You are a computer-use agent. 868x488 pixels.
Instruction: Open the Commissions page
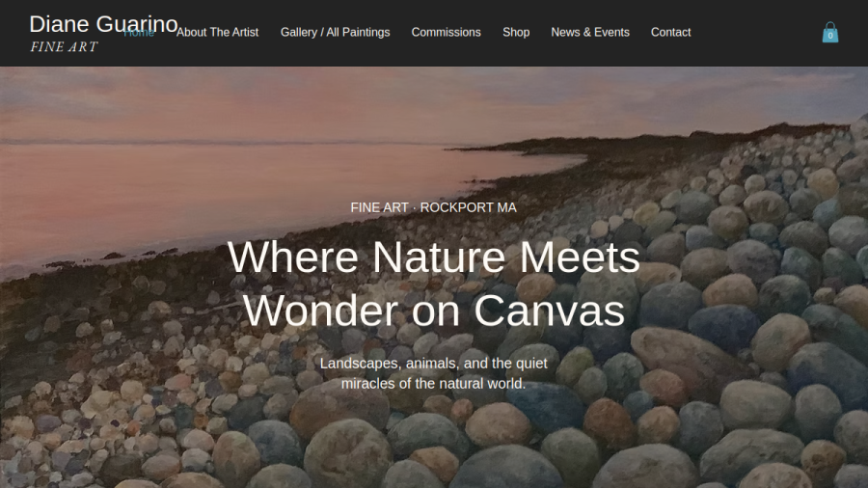coord(446,33)
